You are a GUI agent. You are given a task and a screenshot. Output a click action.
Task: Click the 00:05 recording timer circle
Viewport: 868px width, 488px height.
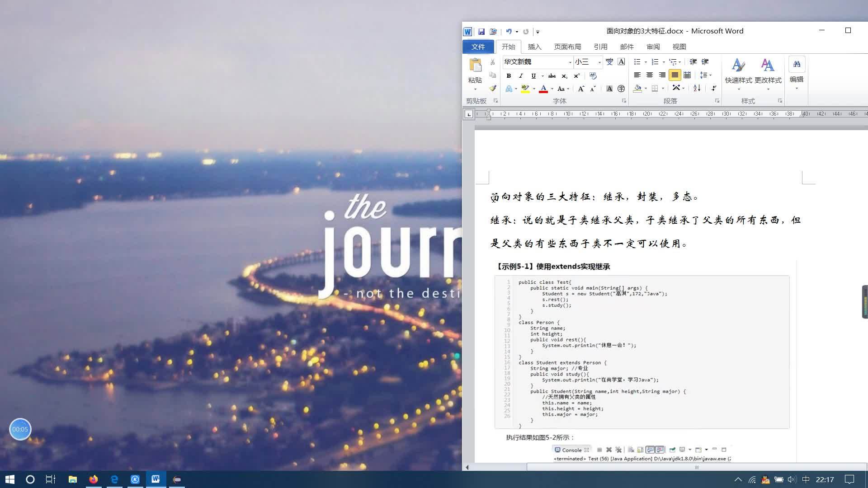click(20, 429)
